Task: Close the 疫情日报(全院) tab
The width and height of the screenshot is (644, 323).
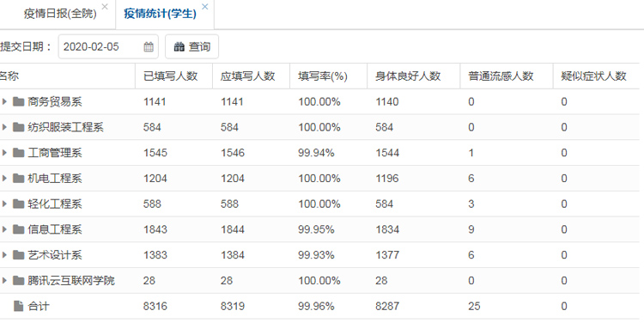Action: tap(105, 7)
